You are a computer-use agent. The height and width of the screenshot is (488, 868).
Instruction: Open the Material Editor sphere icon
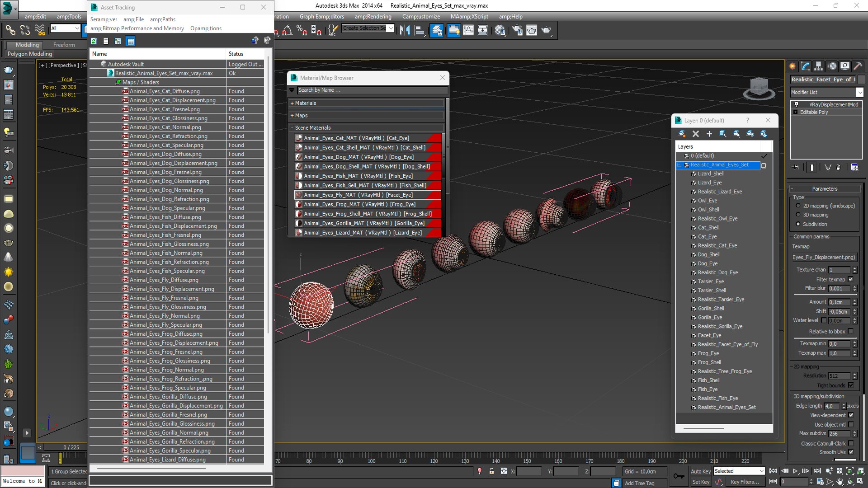(x=500, y=30)
